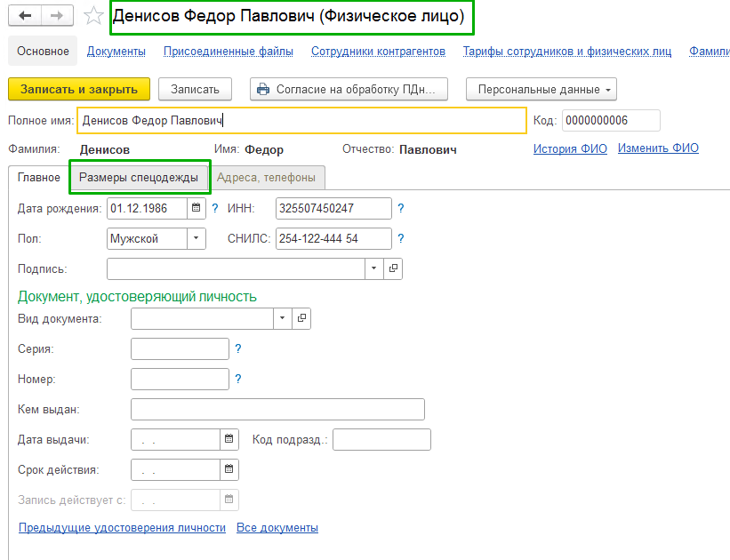This screenshot has height=560, width=730.
Task: Switch to Адреса, телефоны tab
Action: [x=266, y=178]
